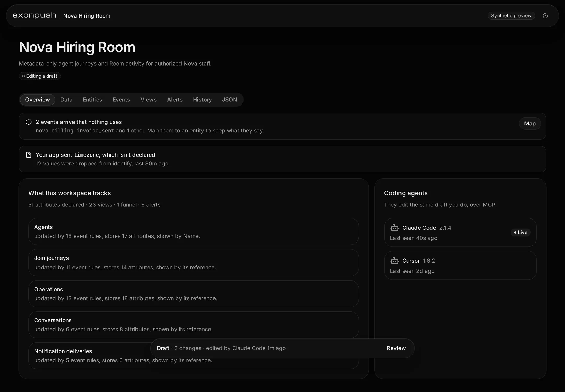Click "They edit the same draft" description
This screenshot has height=392, width=565.
tap(440, 205)
